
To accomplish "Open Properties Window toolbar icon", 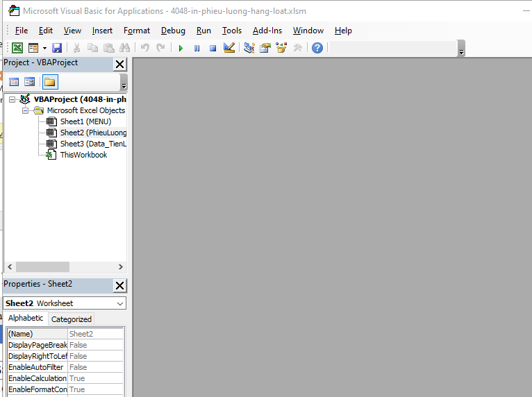I will (265, 48).
